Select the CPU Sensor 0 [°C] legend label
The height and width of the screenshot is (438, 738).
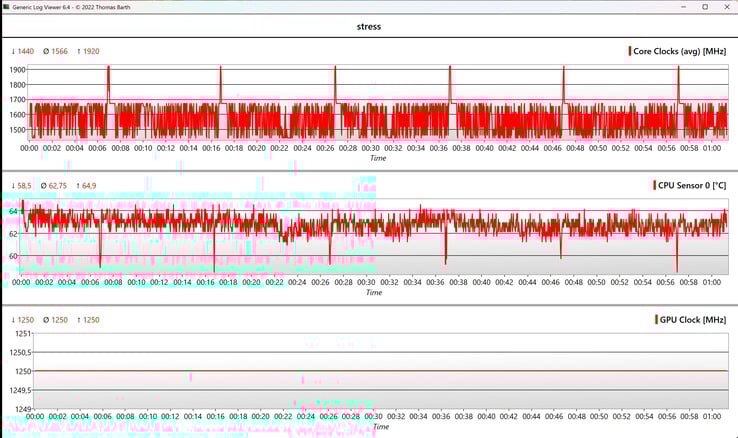(692, 185)
